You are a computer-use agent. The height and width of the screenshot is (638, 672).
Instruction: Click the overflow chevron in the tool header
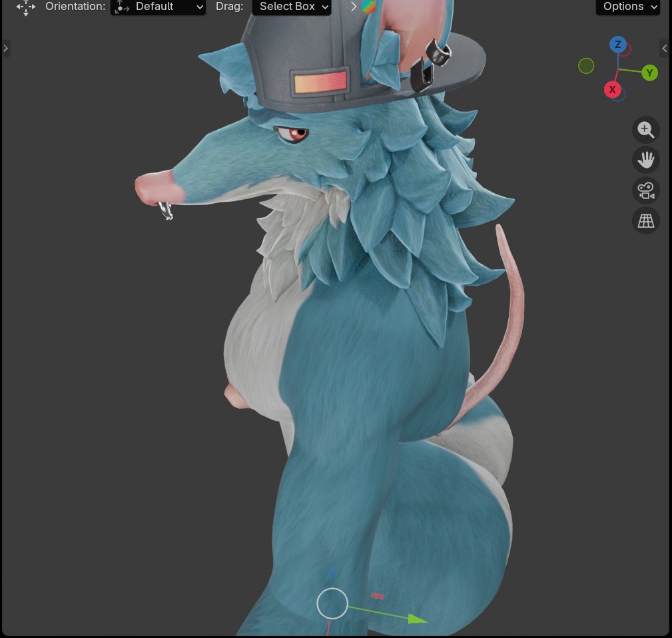[x=353, y=7]
